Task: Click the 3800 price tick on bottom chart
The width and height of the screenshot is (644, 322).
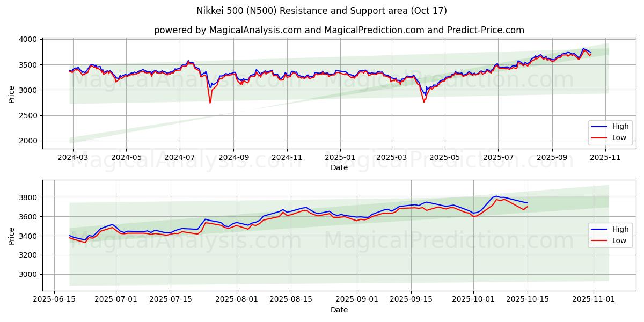Action: tap(28, 197)
